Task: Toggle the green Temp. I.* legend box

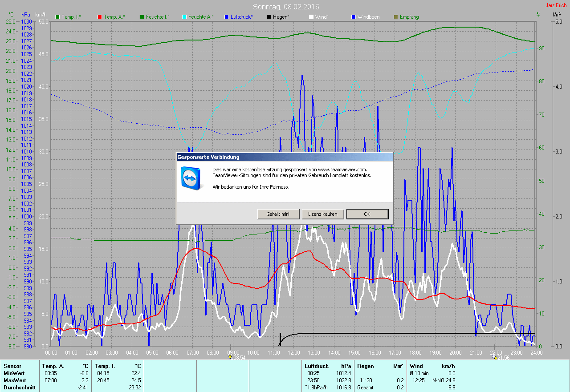Action: tap(57, 17)
